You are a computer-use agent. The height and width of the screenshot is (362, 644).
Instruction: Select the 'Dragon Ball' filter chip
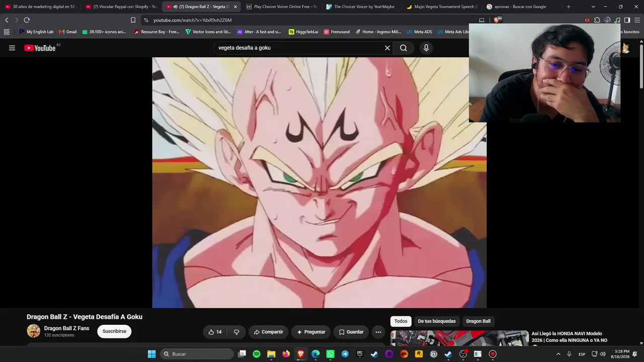tap(478, 321)
